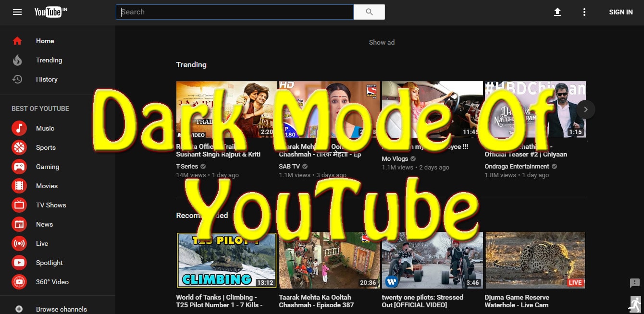Open the Raabta trailer thumbnail
The height and width of the screenshot is (314, 644).
(x=226, y=109)
